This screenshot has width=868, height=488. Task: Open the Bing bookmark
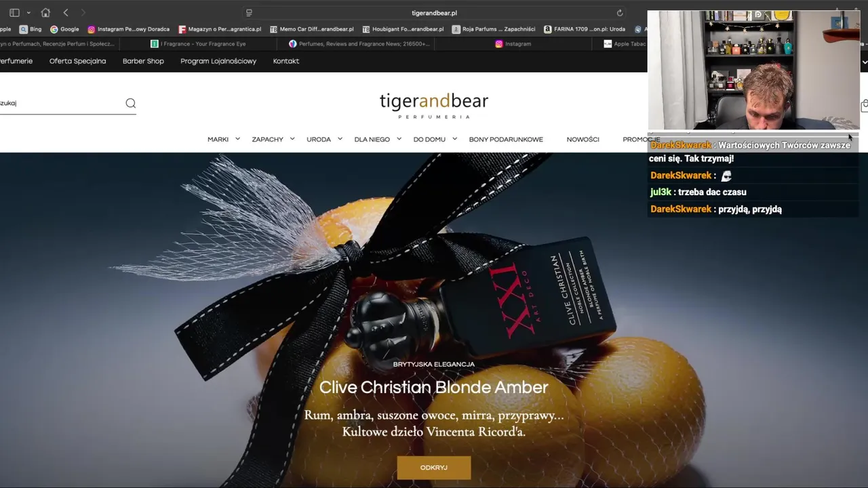[x=31, y=29]
